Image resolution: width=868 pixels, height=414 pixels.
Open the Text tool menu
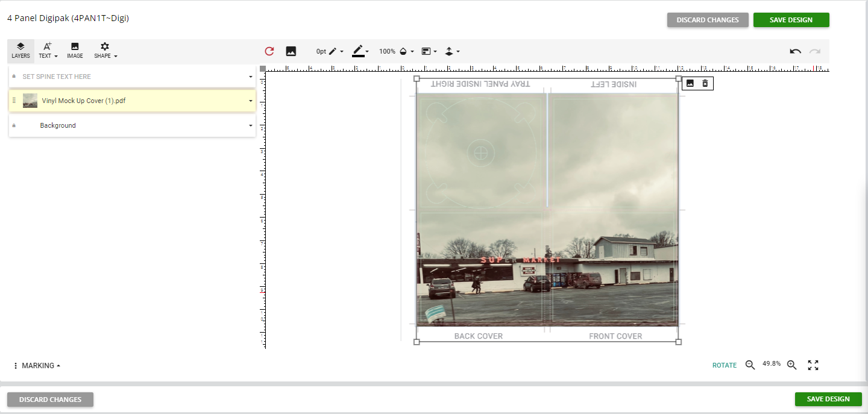point(48,51)
